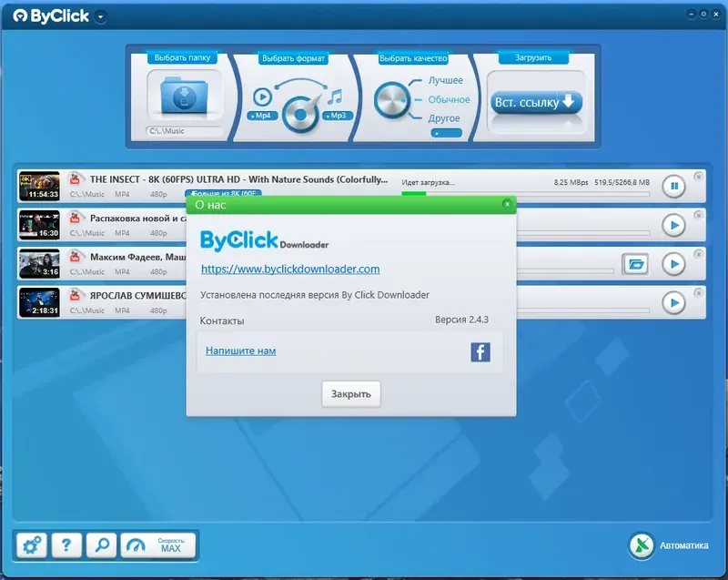This screenshot has width=728, height=580.
Task: Open the ByClick logo dropdown menu
Action: click(x=100, y=16)
